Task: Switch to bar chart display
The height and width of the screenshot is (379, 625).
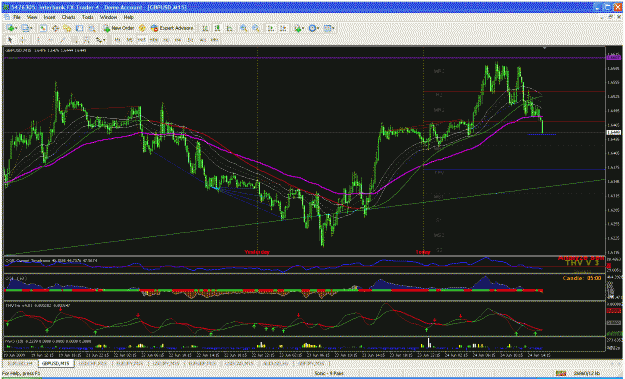Action: pyautogui.click(x=205, y=28)
